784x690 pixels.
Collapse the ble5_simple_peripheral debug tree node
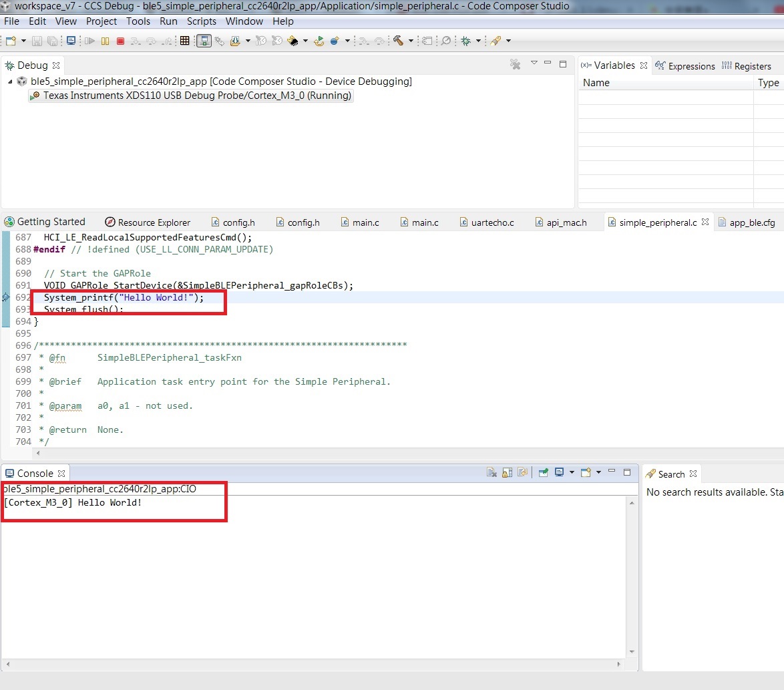(x=10, y=81)
